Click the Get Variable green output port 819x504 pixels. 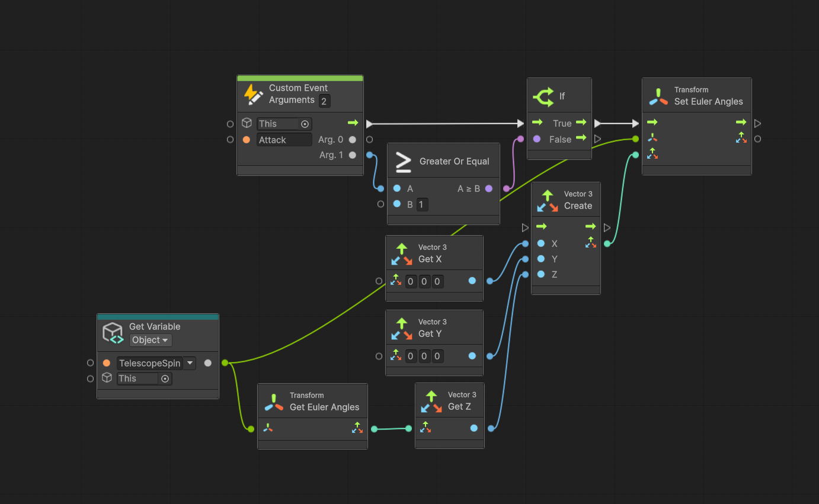[225, 362]
